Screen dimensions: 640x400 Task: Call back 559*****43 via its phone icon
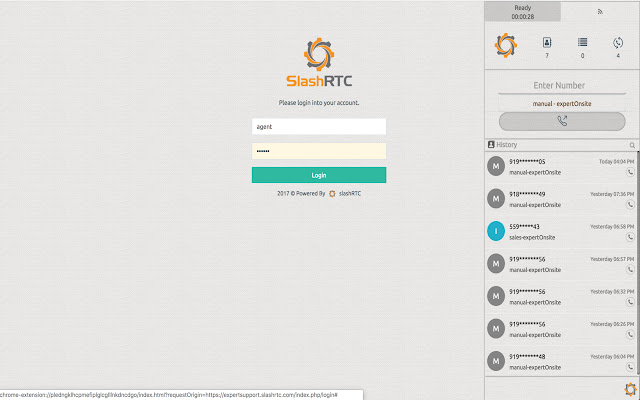point(630,237)
